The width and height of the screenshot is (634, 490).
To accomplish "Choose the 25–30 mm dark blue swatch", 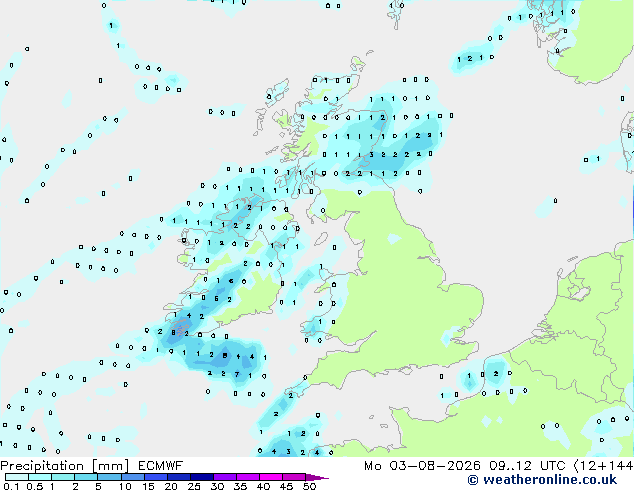I will coord(202,477).
